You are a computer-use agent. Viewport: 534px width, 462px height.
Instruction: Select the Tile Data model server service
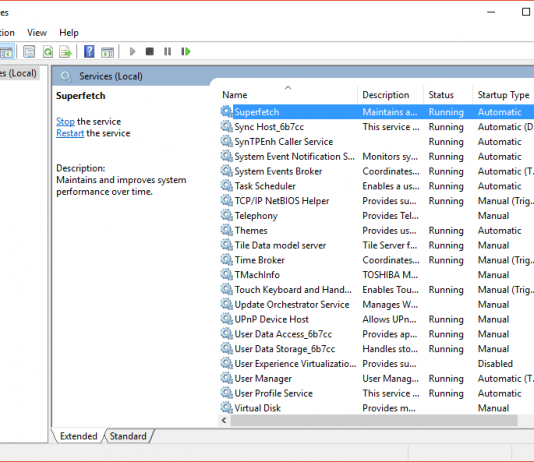coord(376,245)
